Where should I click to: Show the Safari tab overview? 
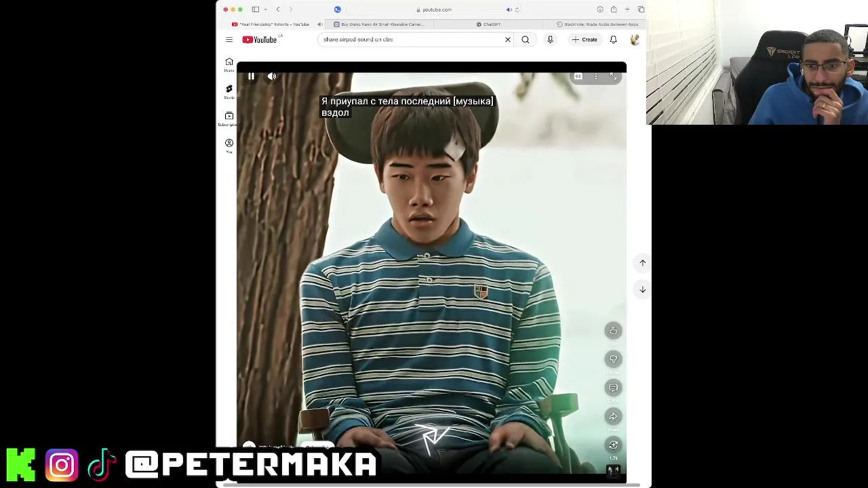coord(641,9)
